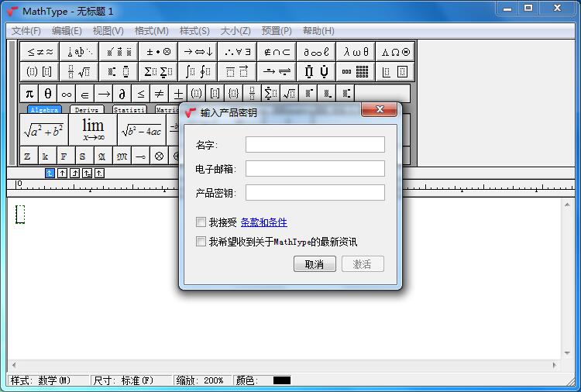Open the labeled arrow templates palette

(x=277, y=71)
